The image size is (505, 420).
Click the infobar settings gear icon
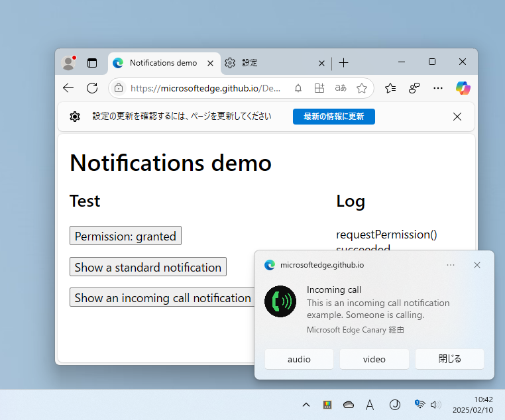(x=75, y=117)
